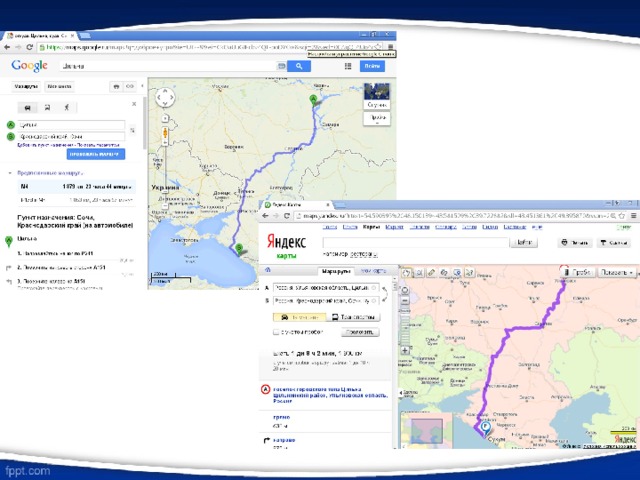Select the car travel mode in Google Maps
Viewport: 640px width, 480px height.
coord(28,106)
